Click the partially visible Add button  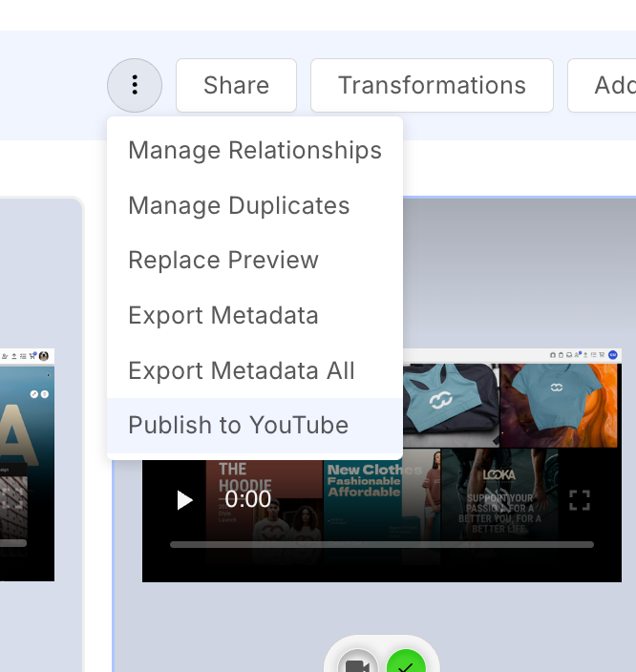click(609, 86)
